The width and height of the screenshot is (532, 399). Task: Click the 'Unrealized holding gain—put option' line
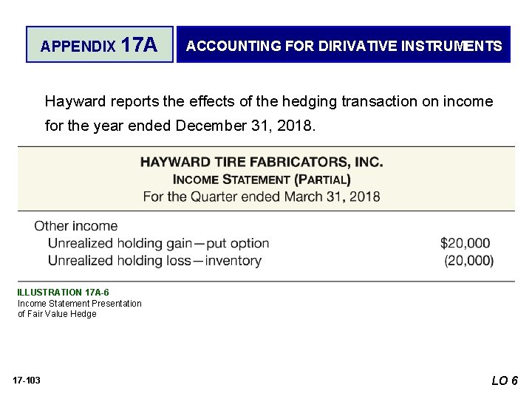[158, 243]
